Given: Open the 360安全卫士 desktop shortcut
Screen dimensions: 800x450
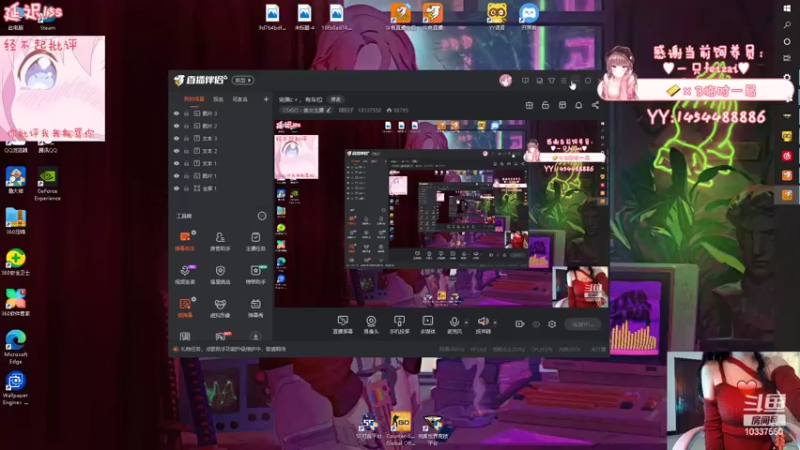Looking at the screenshot, I should 15,262.
